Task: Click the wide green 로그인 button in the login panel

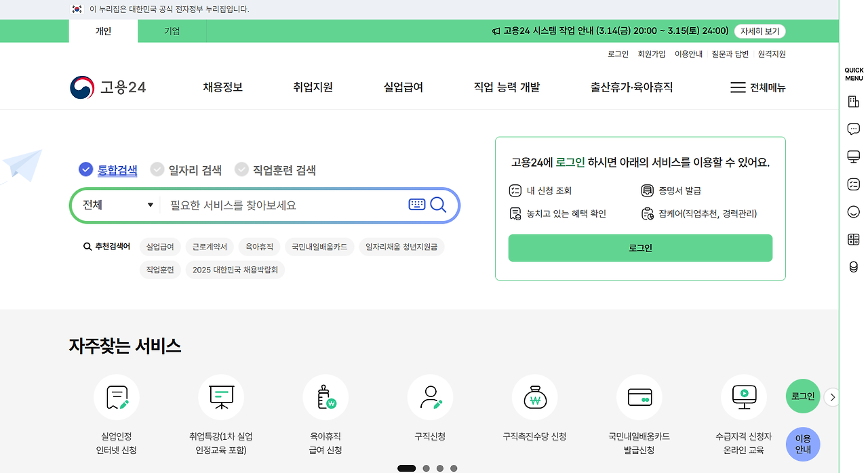Action: (640, 248)
